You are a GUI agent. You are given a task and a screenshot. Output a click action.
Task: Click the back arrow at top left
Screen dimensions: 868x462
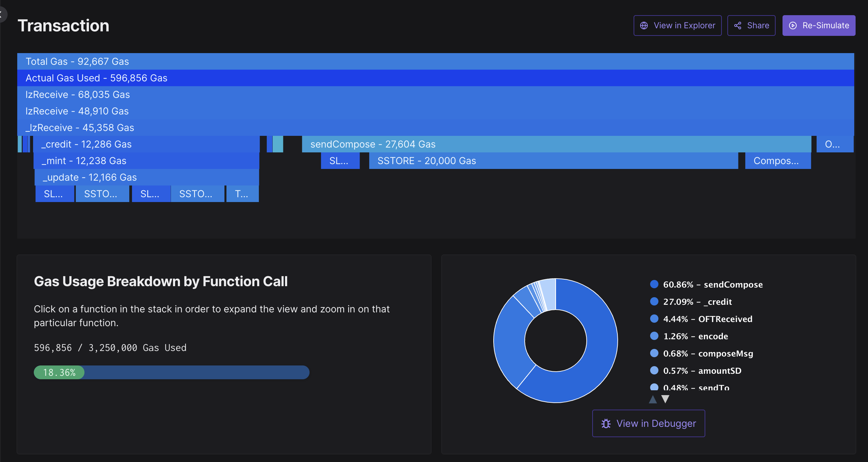click(x=1, y=14)
